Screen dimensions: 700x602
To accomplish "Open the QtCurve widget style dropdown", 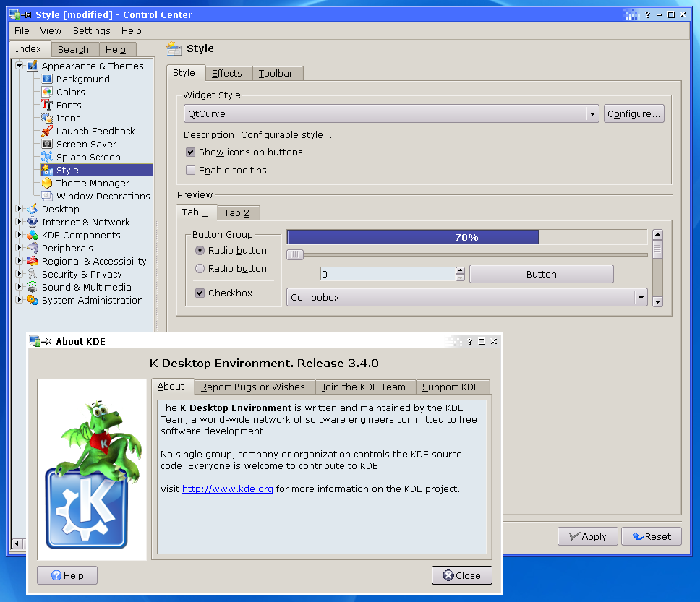I will point(592,113).
